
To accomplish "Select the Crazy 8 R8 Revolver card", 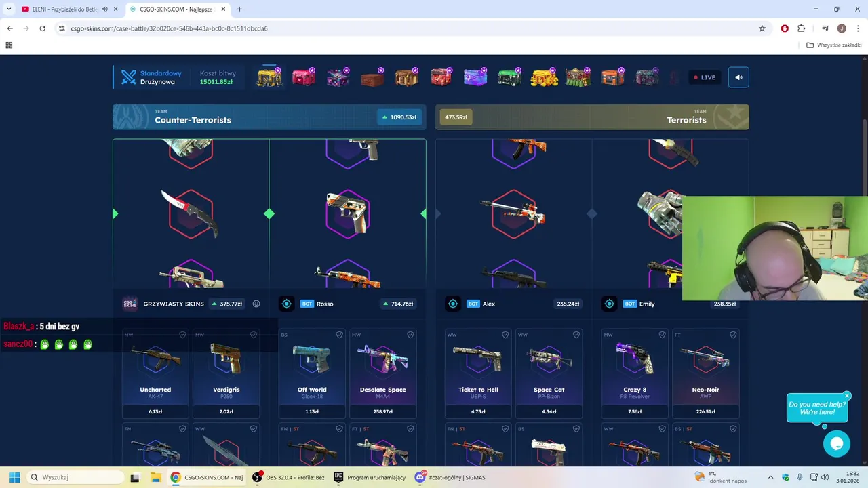I will click(635, 373).
